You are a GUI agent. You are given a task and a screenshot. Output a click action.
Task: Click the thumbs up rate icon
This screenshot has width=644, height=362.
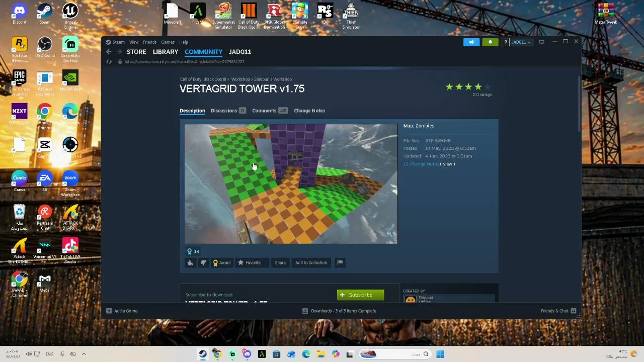pos(190,262)
